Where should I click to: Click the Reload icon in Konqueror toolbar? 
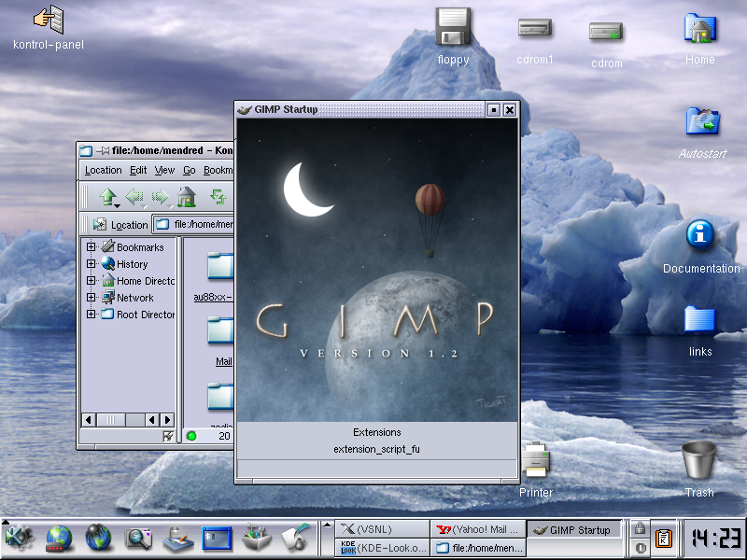218,196
